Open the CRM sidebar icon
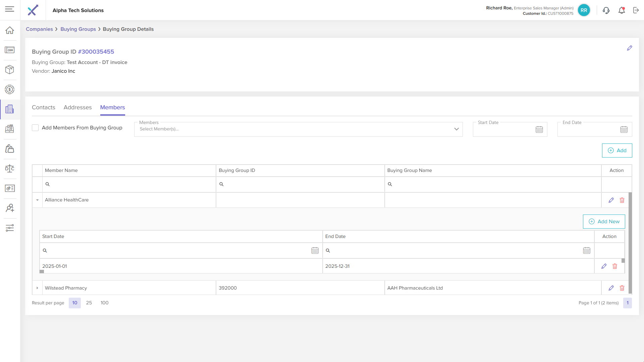This screenshot has height=362, width=644. pyautogui.click(x=10, y=50)
